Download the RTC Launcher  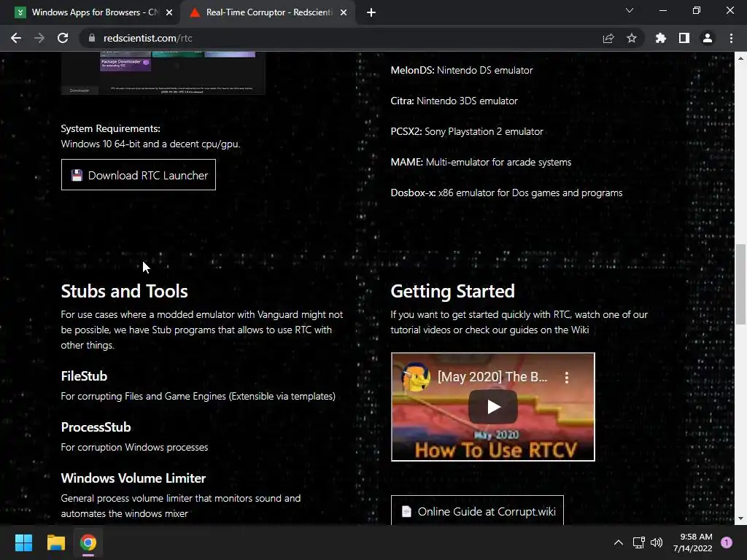coord(138,175)
